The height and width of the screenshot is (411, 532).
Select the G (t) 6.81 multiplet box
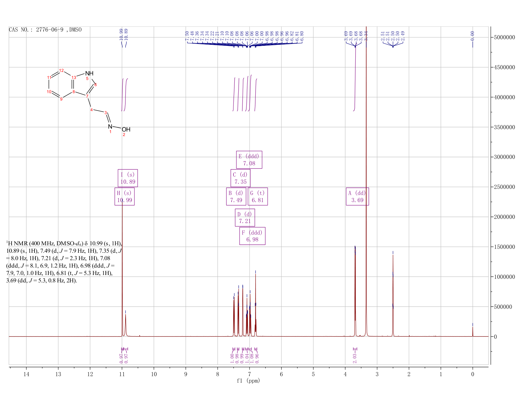(258, 196)
